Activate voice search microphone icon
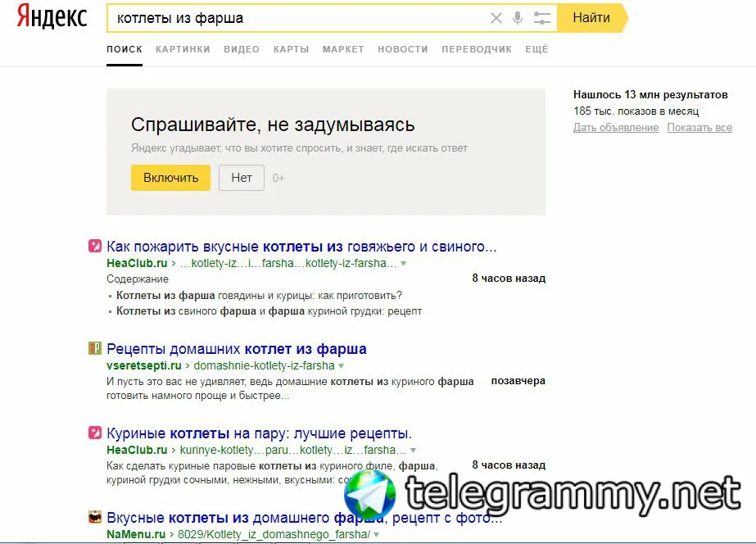 [x=518, y=18]
